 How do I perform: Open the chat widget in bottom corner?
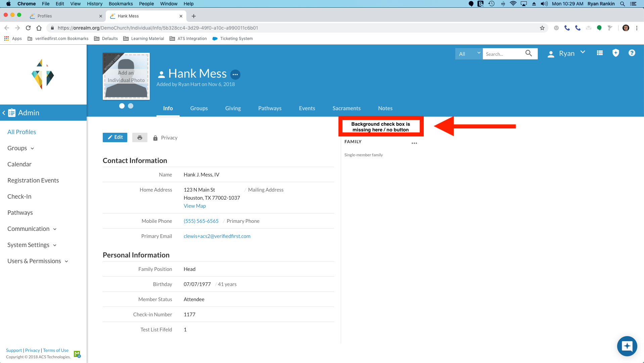tap(627, 346)
